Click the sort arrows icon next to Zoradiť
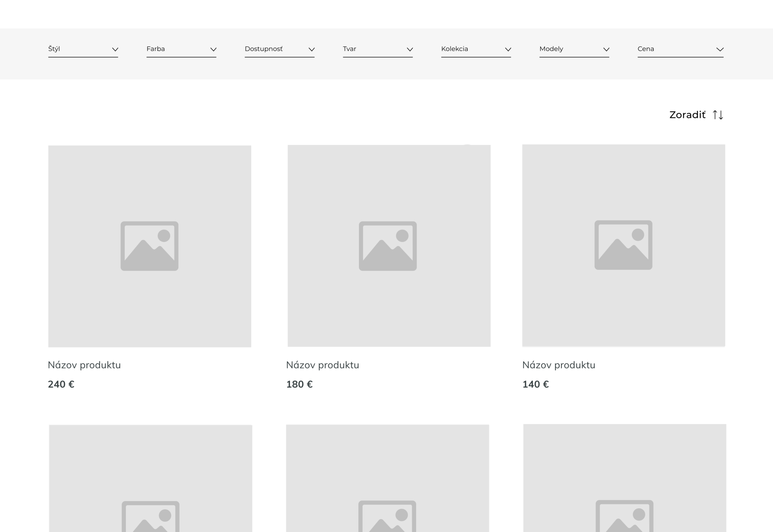 click(718, 115)
